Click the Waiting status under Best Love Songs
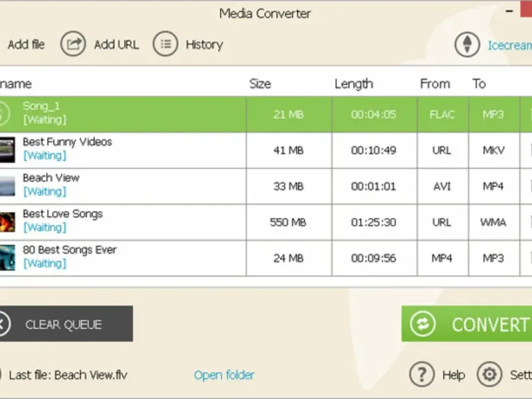 [x=45, y=227]
